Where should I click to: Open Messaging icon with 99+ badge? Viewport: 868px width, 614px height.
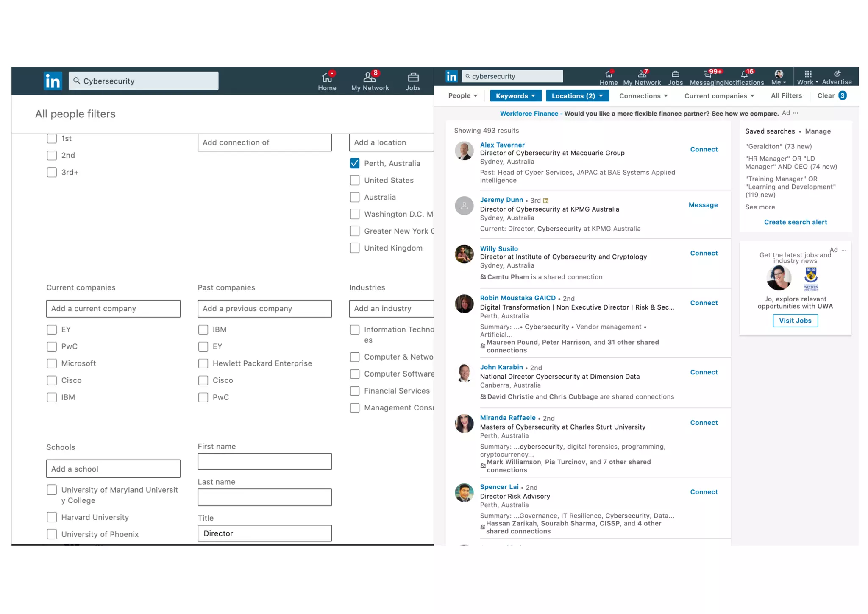tap(707, 75)
